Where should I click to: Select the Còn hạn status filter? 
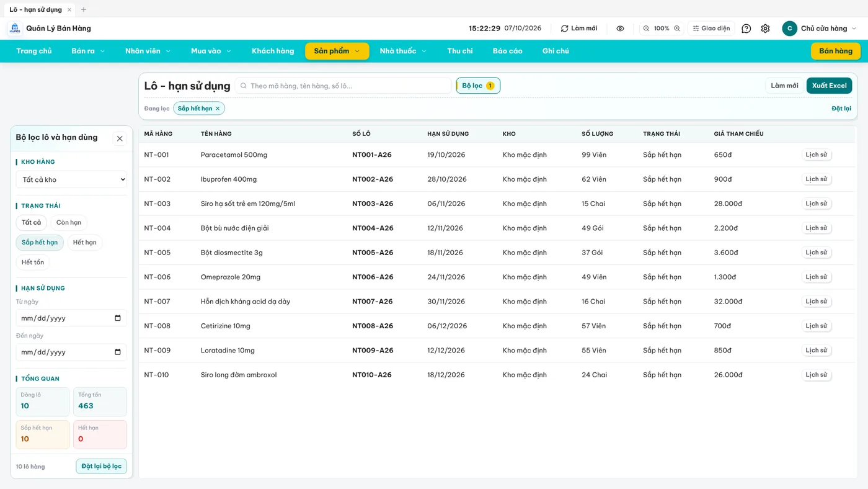point(69,223)
